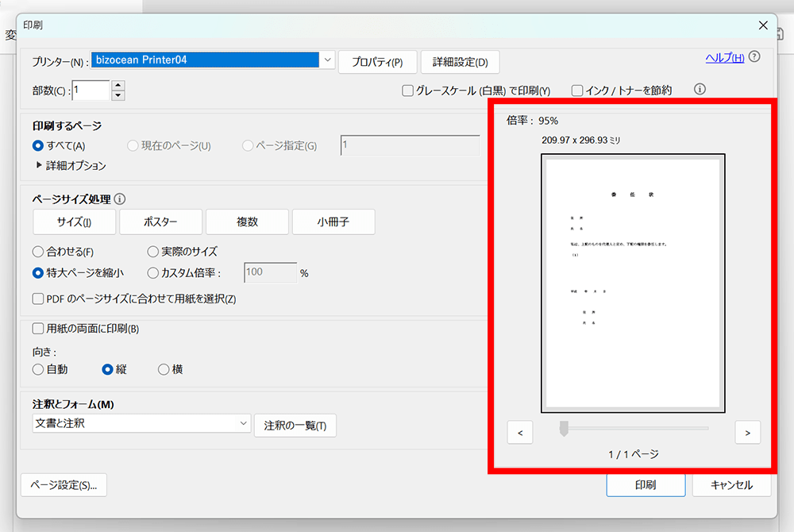Select the 複数 page handling tab
Viewport: 794px width, 532px height.
(x=247, y=222)
